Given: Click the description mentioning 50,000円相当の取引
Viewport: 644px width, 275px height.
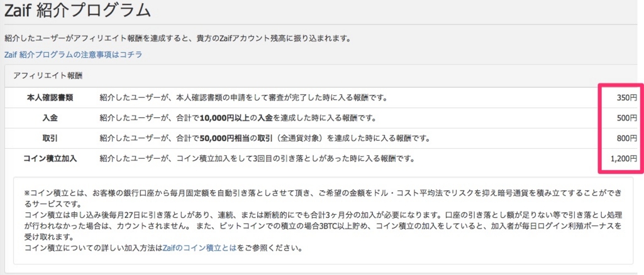Looking at the screenshot, I should 265,139.
